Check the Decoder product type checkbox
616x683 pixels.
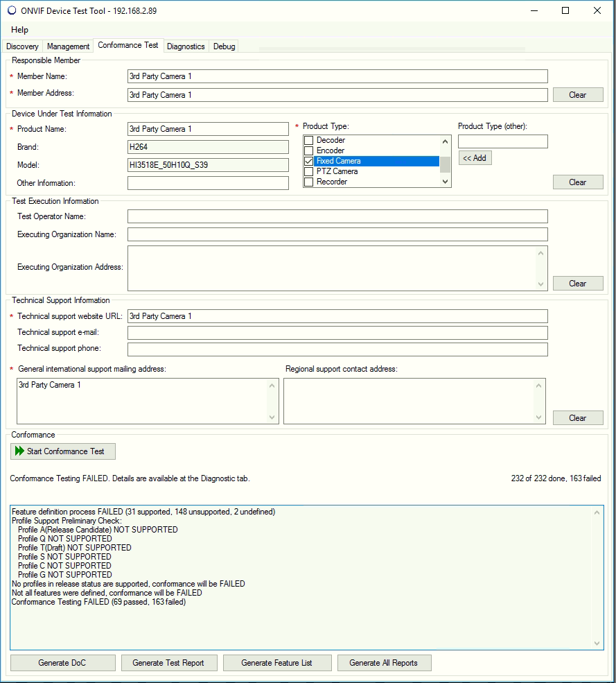[x=309, y=141]
